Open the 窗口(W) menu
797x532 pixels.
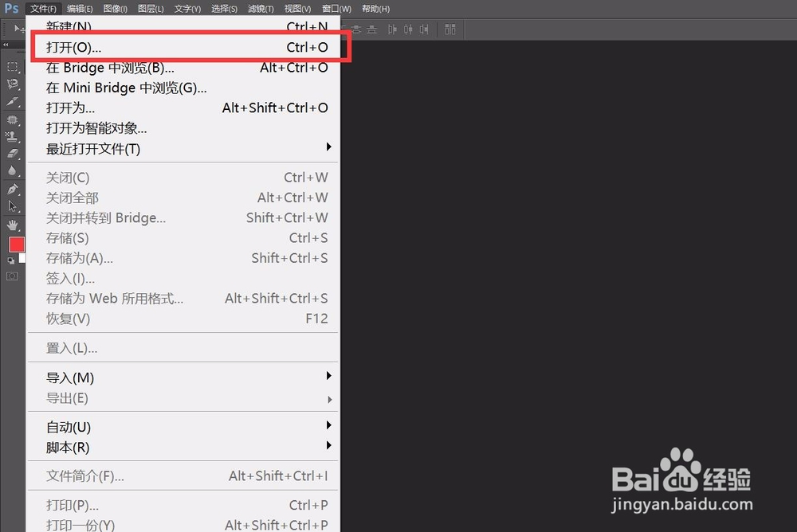click(x=336, y=9)
